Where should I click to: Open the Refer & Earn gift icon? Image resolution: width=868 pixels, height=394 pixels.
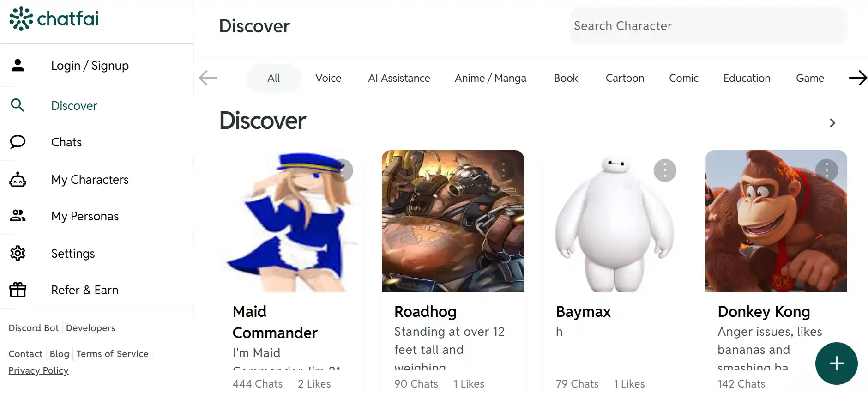(x=18, y=290)
